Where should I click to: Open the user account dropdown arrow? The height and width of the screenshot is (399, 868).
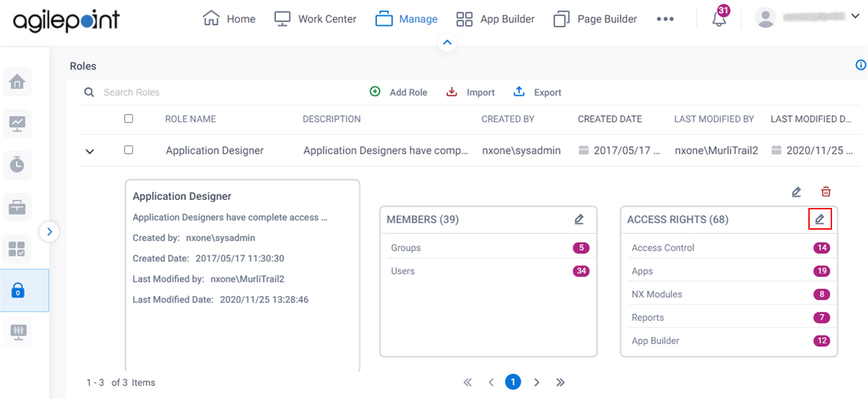coord(854,16)
